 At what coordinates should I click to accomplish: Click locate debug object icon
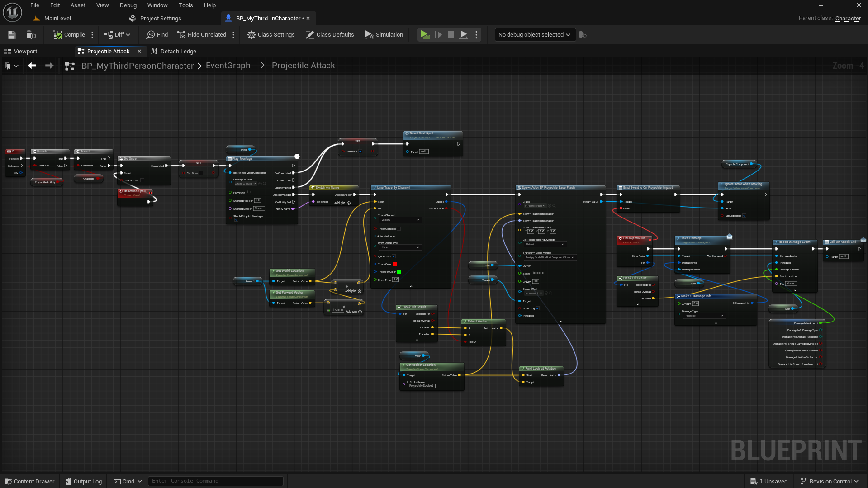pos(583,35)
